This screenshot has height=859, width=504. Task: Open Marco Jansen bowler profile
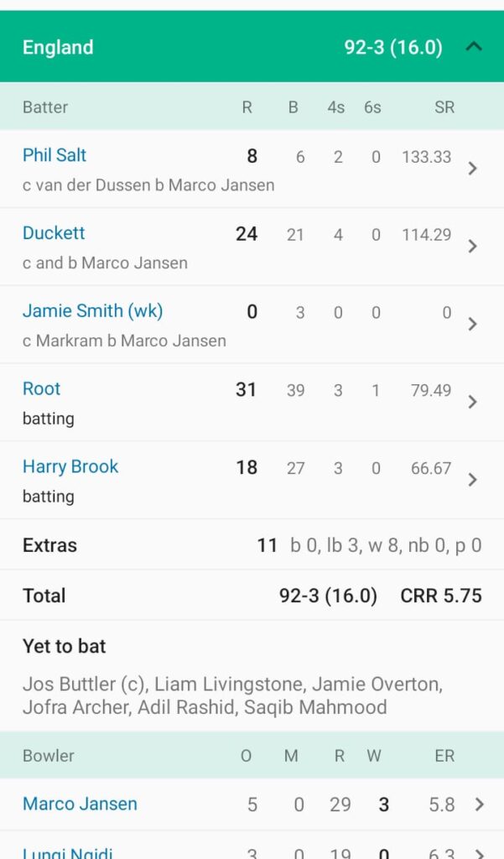tap(80, 804)
